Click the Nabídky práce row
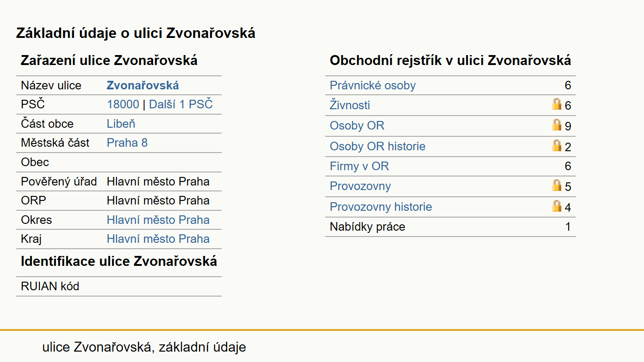This screenshot has height=362, width=644. (x=450, y=227)
